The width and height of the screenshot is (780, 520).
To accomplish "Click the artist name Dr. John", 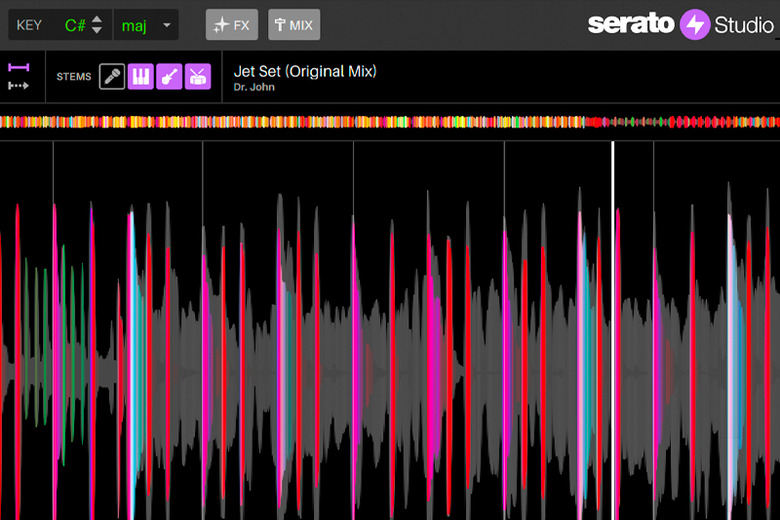I will click(x=254, y=88).
